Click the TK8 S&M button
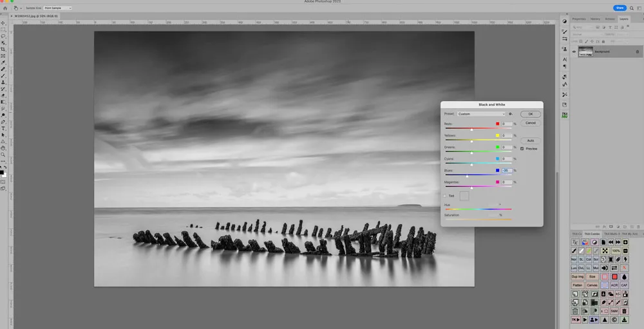The image size is (644, 329). click(x=614, y=311)
